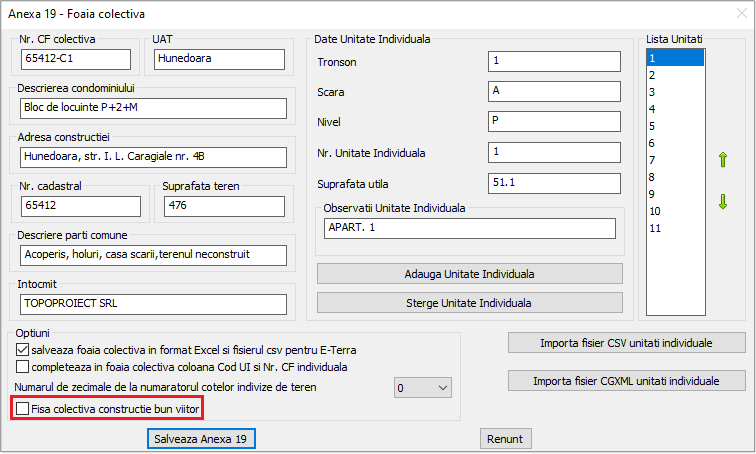Click the green move-down arrow icon
The height and width of the screenshot is (454, 756).
723,202
